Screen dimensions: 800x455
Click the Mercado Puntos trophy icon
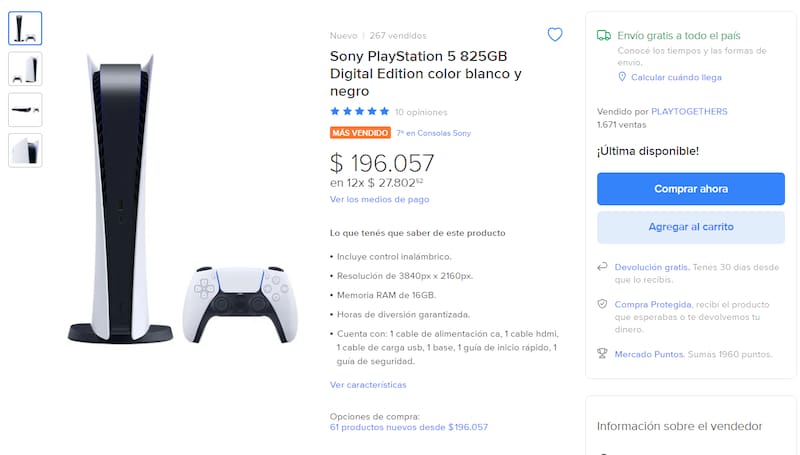602,353
